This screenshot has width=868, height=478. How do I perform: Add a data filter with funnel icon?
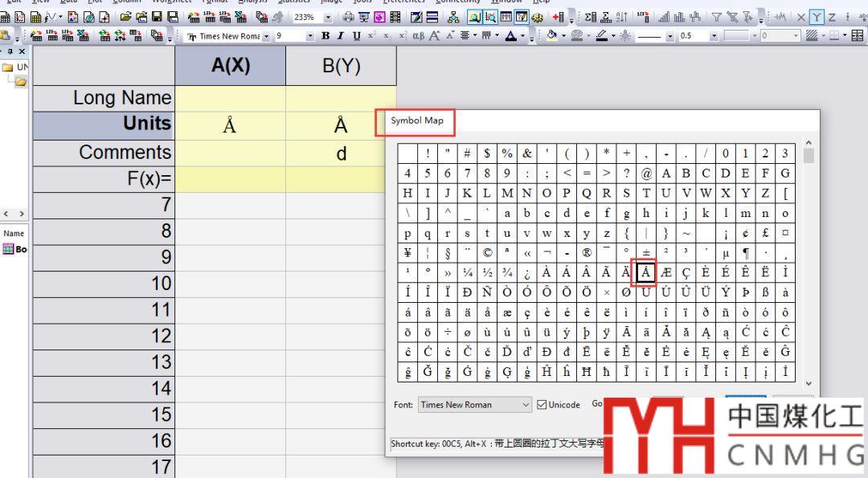[x=716, y=17]
